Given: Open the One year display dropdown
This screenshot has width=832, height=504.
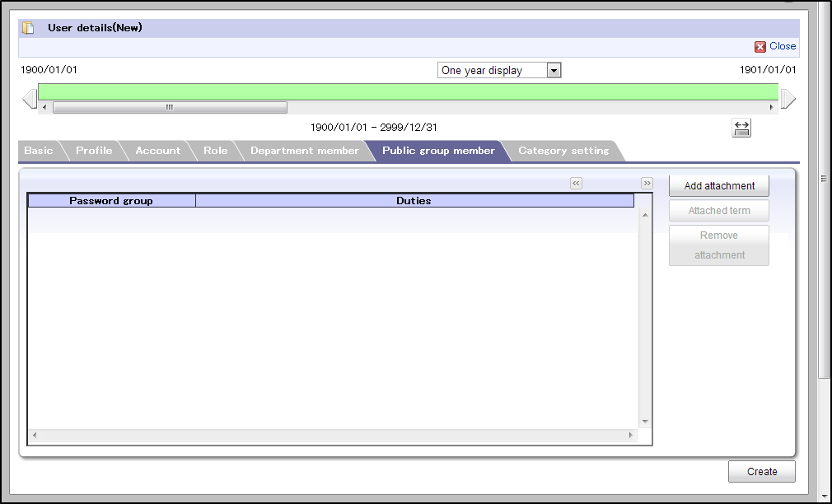Looking at the screenshot, I should pos(498,70).
